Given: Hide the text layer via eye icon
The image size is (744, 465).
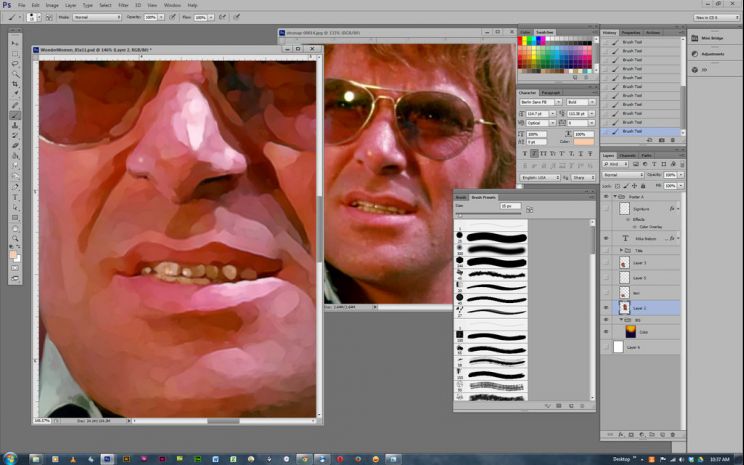Looking at the screenshot, I should click(606, 238).
